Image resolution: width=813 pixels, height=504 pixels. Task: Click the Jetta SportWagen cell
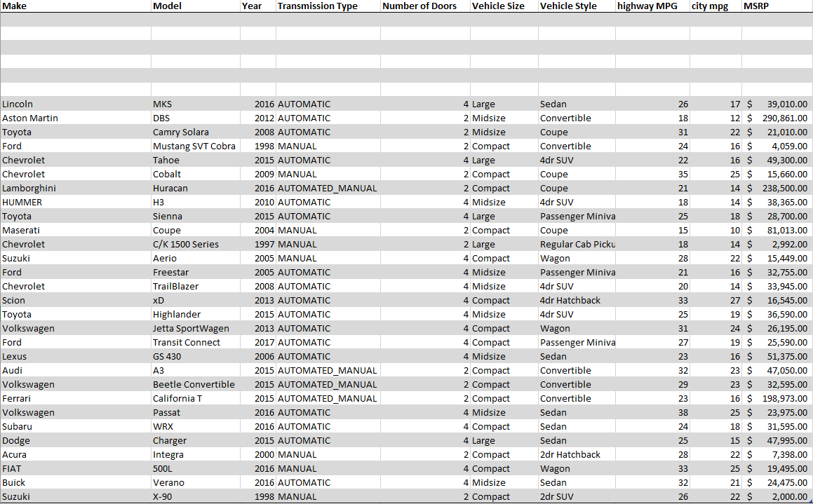[196, 328]
